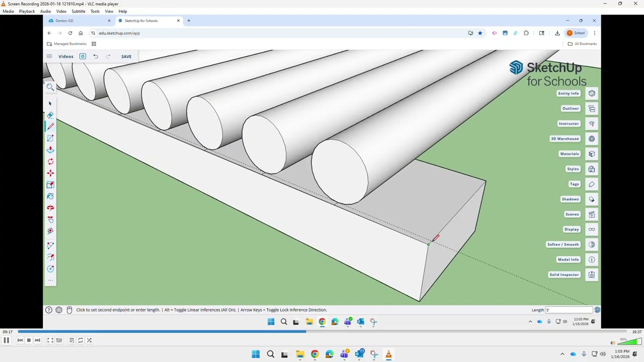
Task: Toggle the VLC shuffle mode
Action: tap(89, 340)
